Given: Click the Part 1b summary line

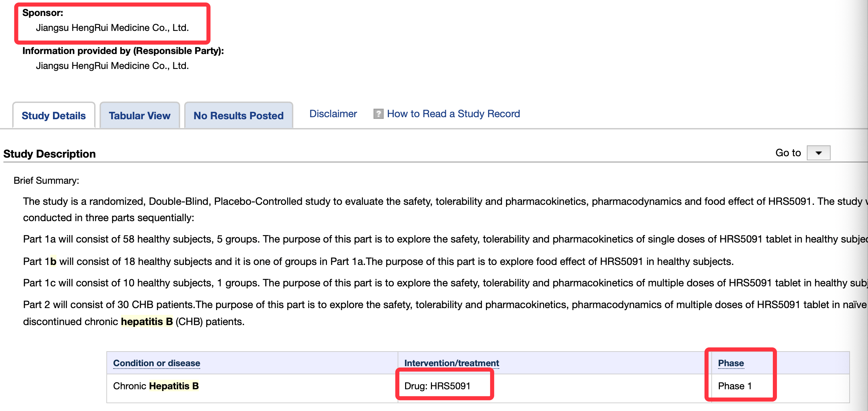Looking at the screenshot, I should (x=378, y=262).
